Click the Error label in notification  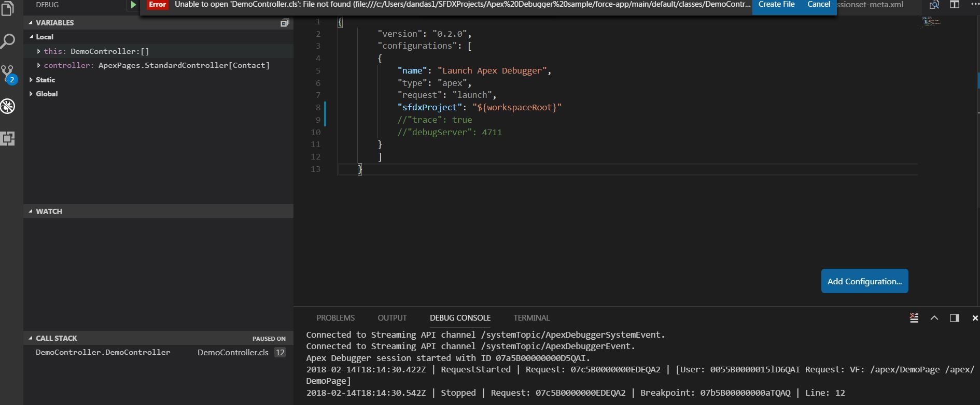click(x=158, y=5)
